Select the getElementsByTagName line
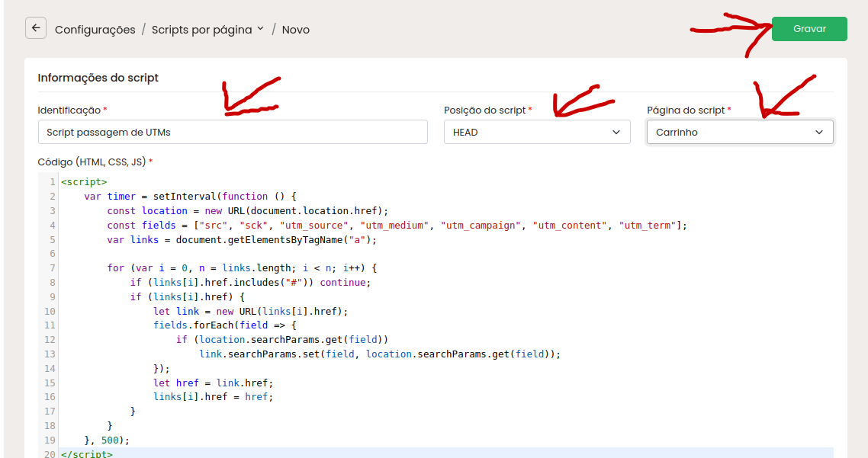Image resolution: width=868 pixels, height=458 pixels. coord(242,239)
